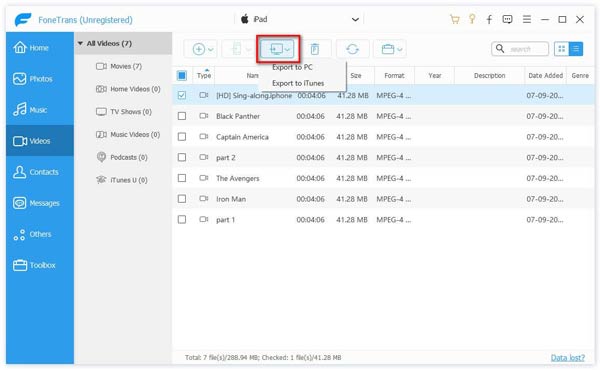The image size is (600, 370).
Task: Open the iPad device dropdown
Action: click(x=300, y=19)
